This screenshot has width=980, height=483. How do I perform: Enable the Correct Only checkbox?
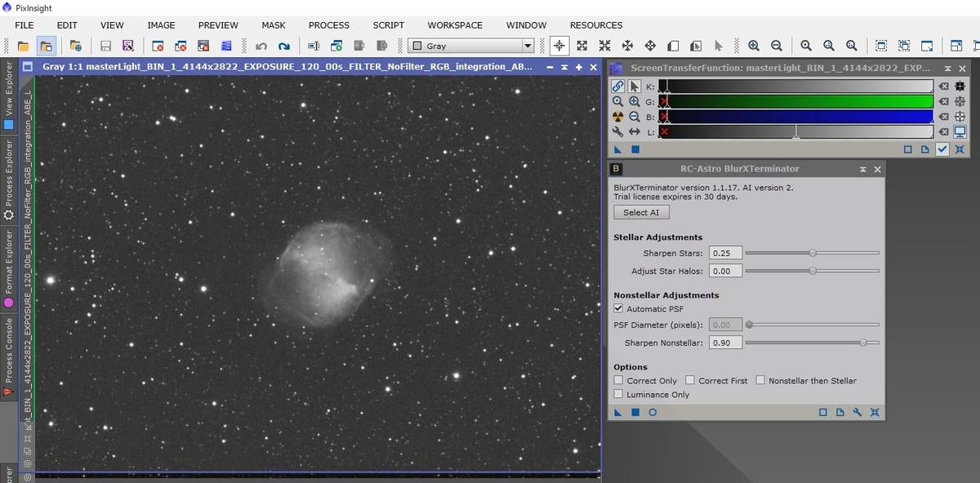click(618, 381)
